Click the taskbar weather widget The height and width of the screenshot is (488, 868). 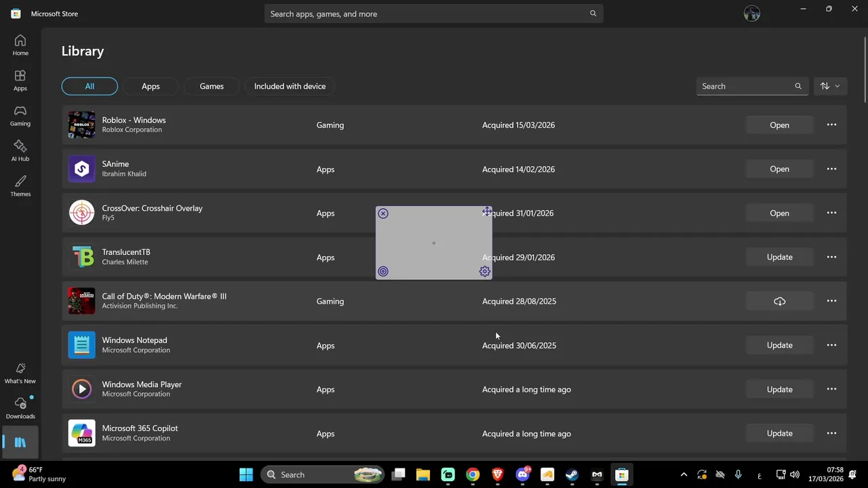39,474
